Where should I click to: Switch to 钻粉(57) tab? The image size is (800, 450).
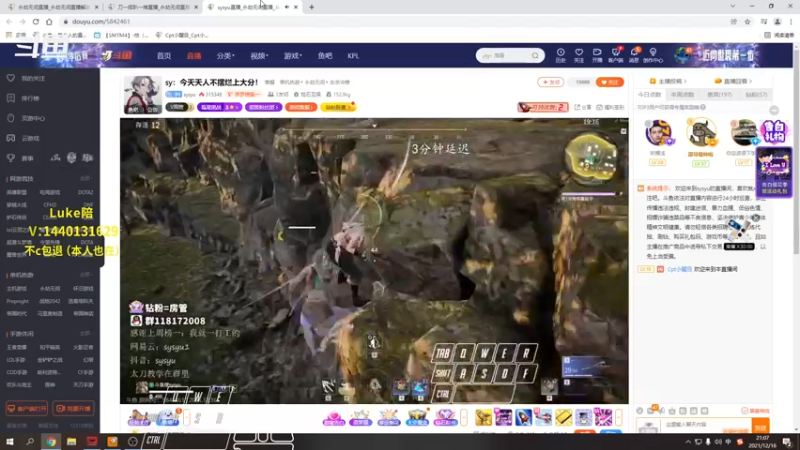click(x=756, y=94)
